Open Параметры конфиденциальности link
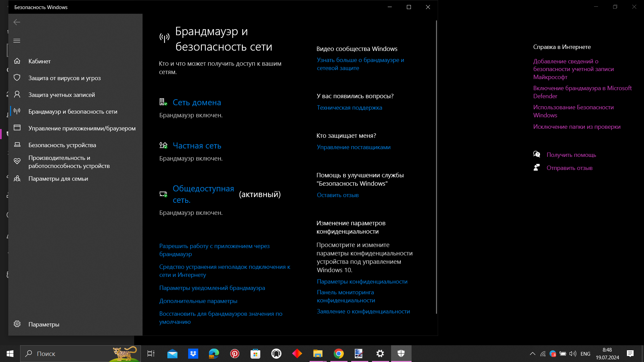Viewport: 644px width, 362px height. 362,281
